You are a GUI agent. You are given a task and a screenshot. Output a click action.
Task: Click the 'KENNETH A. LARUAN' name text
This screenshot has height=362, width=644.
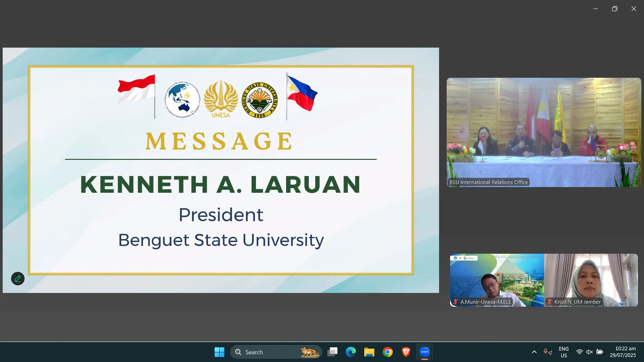pyautogui.click(x=220, y=185)
